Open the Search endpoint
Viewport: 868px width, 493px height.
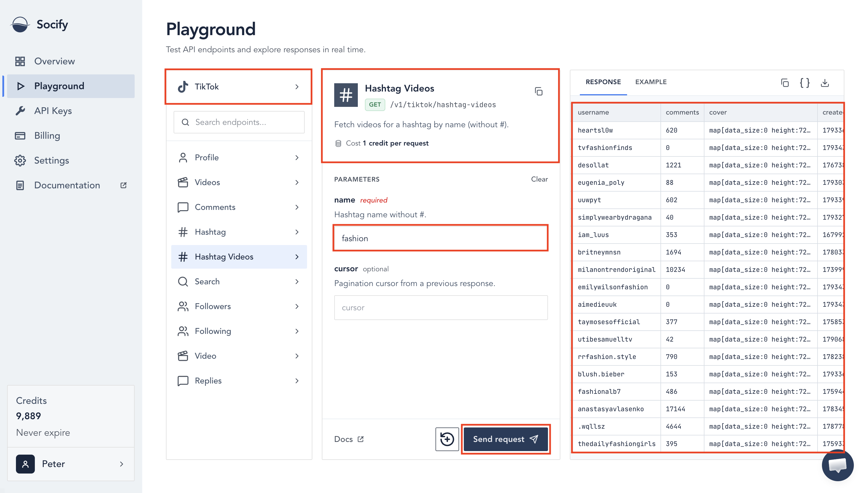[x=239, y=281]
